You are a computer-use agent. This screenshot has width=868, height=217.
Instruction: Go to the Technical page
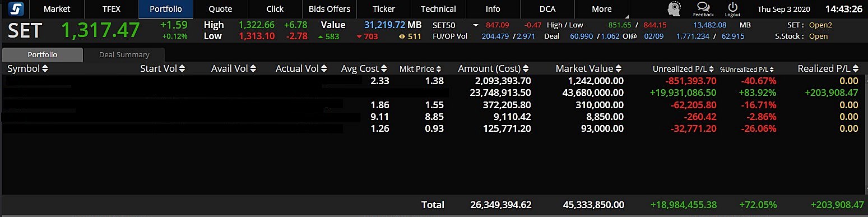(x=438, y=9)
